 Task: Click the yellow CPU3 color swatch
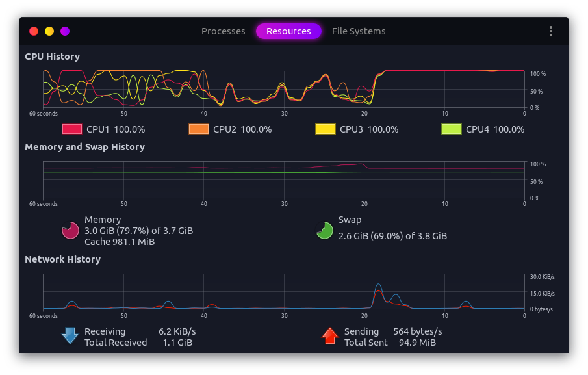click(x=326, y=129)
